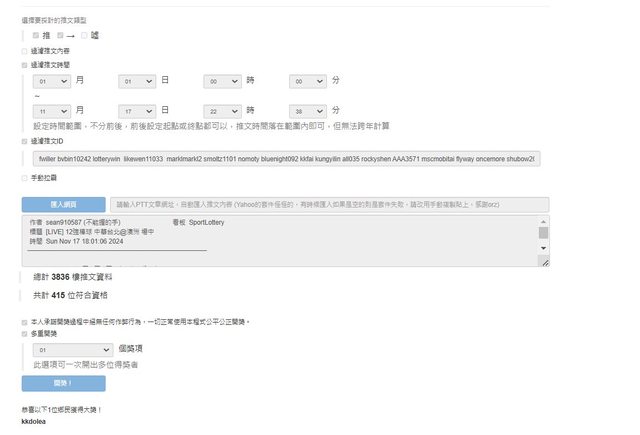640x435 pixels.
Task: Expand the 個獎項 prize count dropdown
Action: tap(72, 351)
